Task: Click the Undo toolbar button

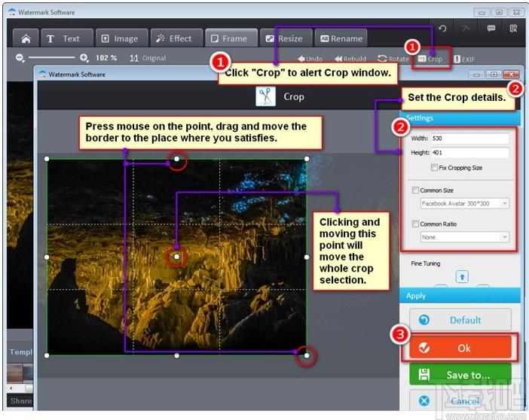Action: 310,59
